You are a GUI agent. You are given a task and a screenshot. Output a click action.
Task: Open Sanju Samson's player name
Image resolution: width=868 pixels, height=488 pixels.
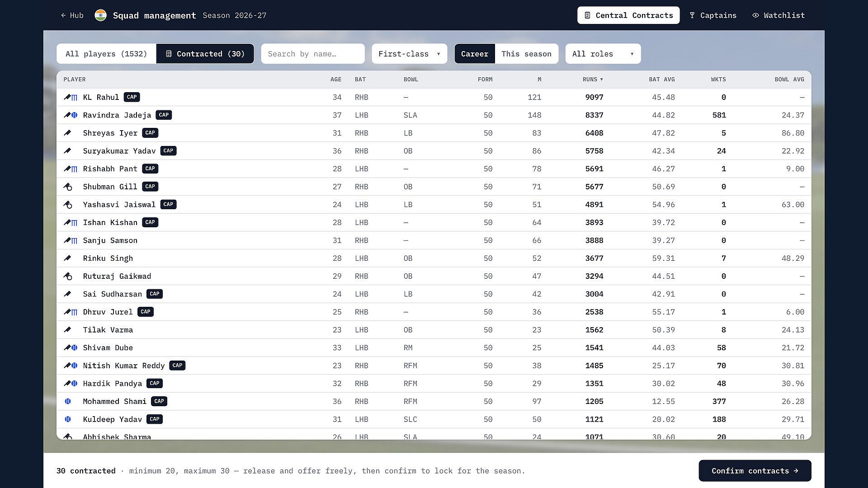110,240
